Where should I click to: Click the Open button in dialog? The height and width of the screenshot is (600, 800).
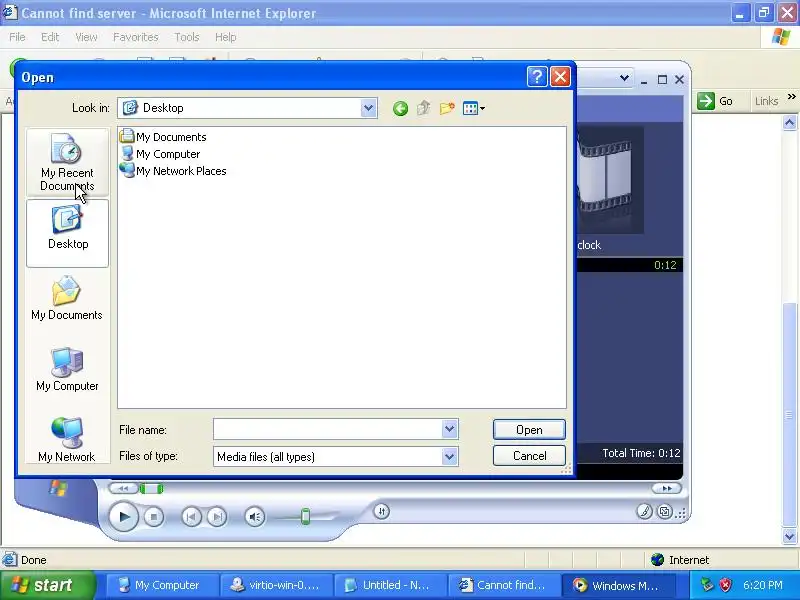529,430
